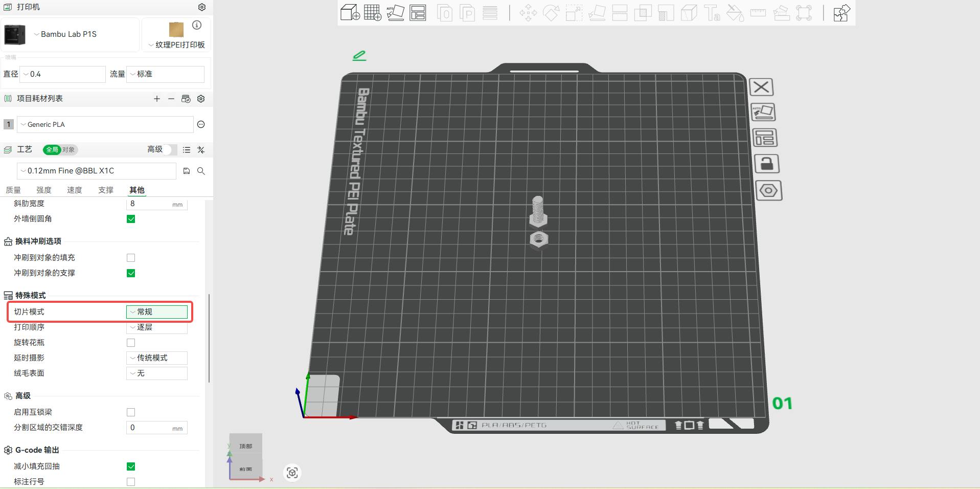Viewport: 980px width, 489px height.
Task: Click the zoom-to-fit view icon
Action: (292, 473)
